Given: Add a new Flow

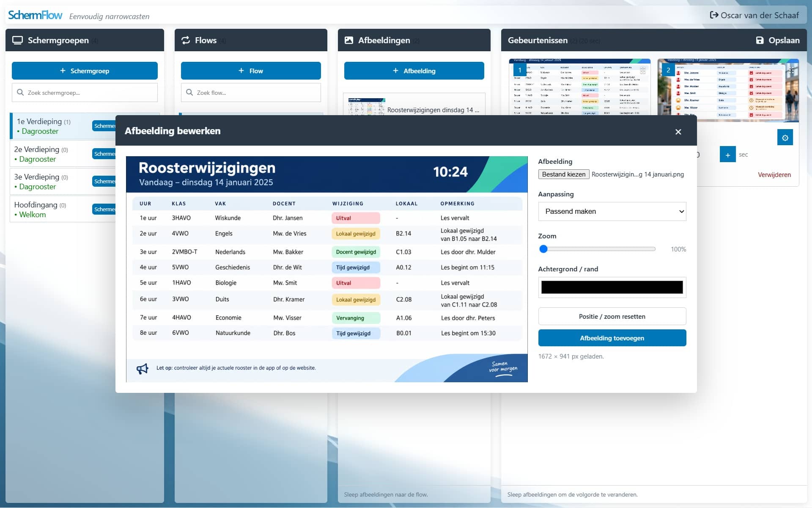Looking at the screenshot, I should tap(251, 71).
